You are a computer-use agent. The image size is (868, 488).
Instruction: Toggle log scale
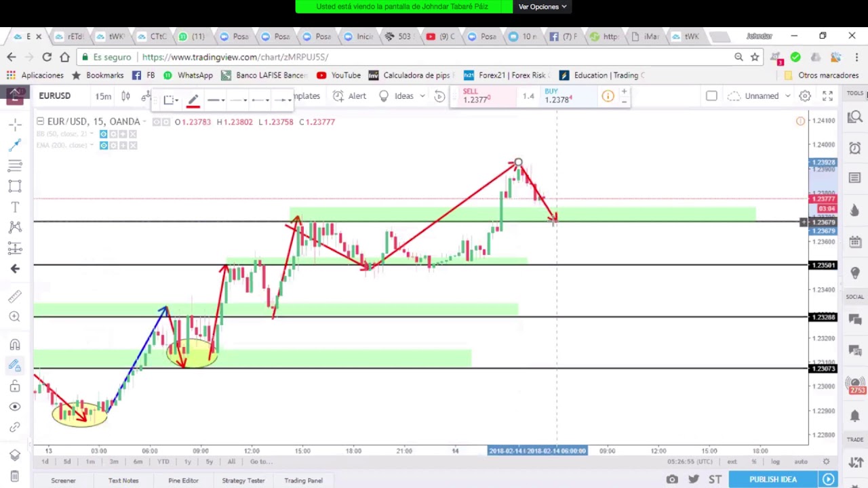point(775,462)
